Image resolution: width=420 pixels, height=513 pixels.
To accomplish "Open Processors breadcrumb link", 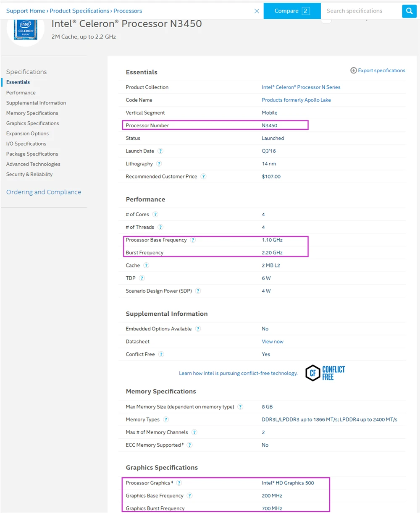I will 128,11.
